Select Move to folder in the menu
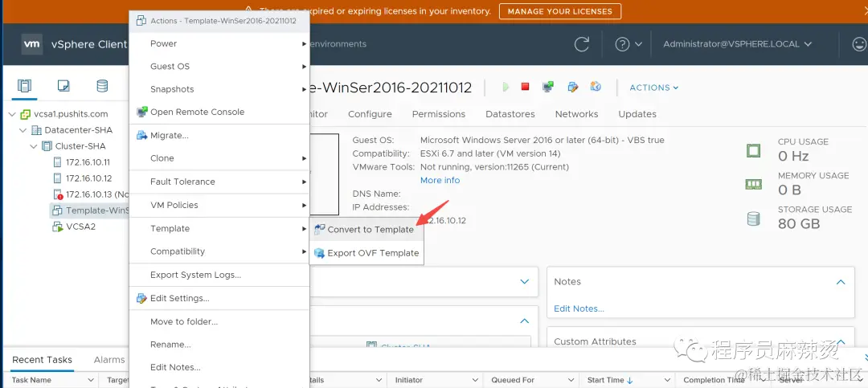This screenshot has height=388, width=868. coord(219,321)
